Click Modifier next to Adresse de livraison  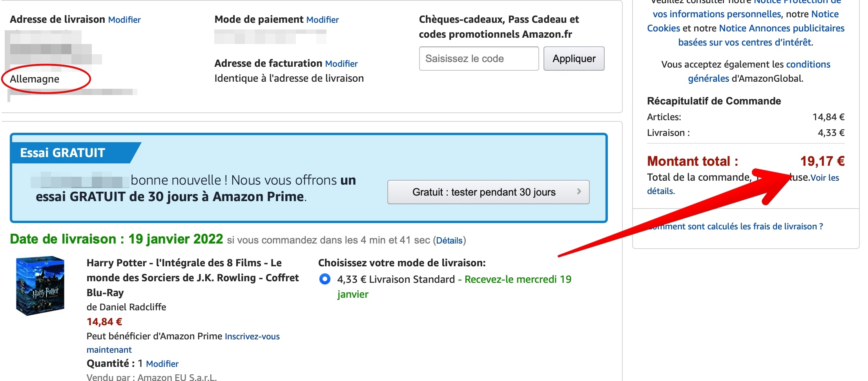pyautogui.click(x=124, y=20)
